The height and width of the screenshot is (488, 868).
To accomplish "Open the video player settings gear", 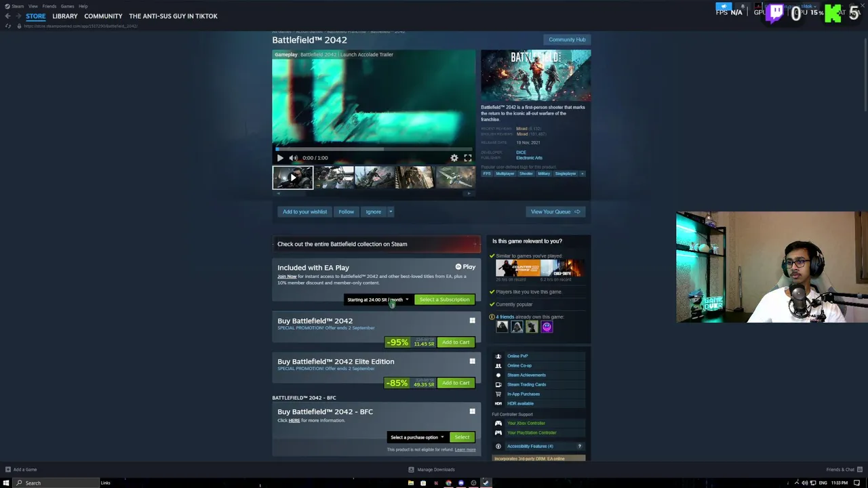I will click(454, 158).
